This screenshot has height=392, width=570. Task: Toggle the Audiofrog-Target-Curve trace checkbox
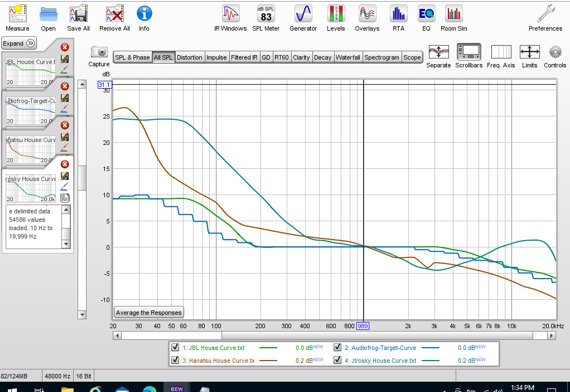(337, 347)
